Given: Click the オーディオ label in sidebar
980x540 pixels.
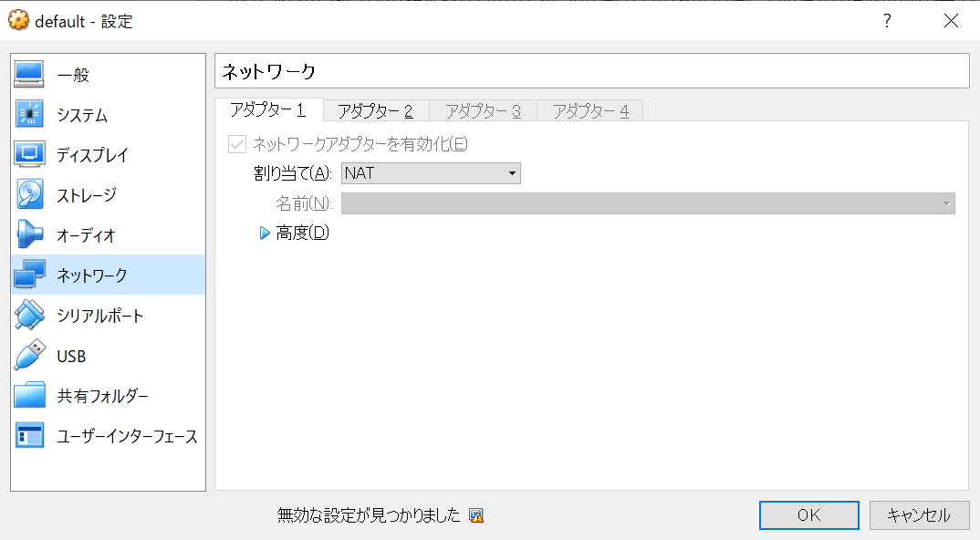Looking at the screenshot, I should tap(86, 235).
